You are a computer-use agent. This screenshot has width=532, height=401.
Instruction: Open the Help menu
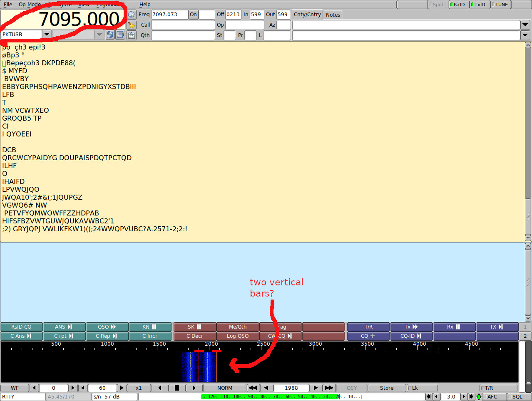[x=145, y=5]
